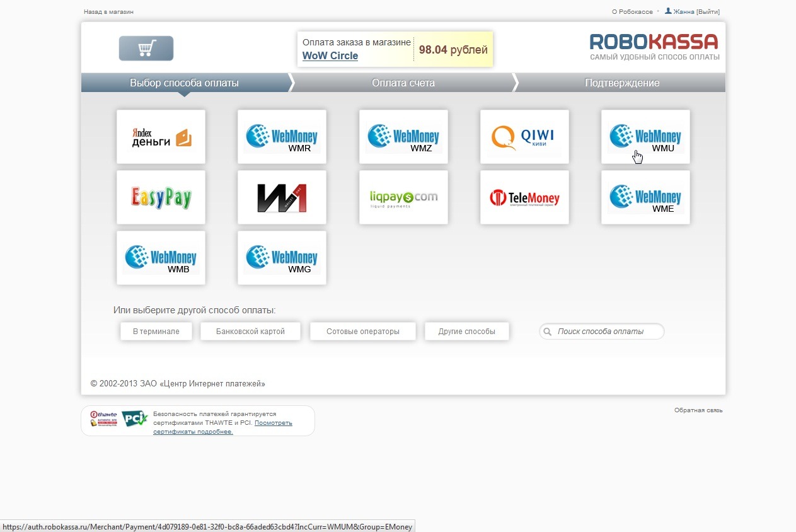Go to Выбор способа оплаты step
This screenshot has width=796, height=532.
pyautogui.click(x=184, y=83)
